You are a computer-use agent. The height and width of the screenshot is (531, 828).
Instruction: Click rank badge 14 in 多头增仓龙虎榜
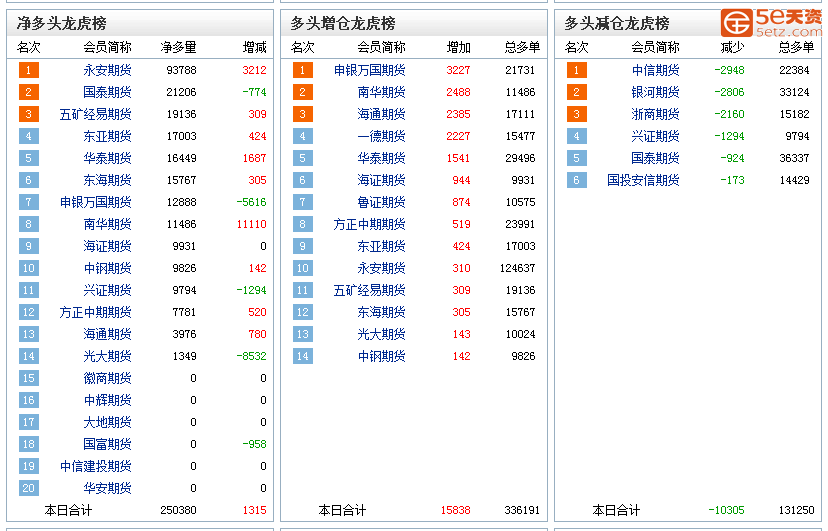pyautogui.click(x=303, y=356)
